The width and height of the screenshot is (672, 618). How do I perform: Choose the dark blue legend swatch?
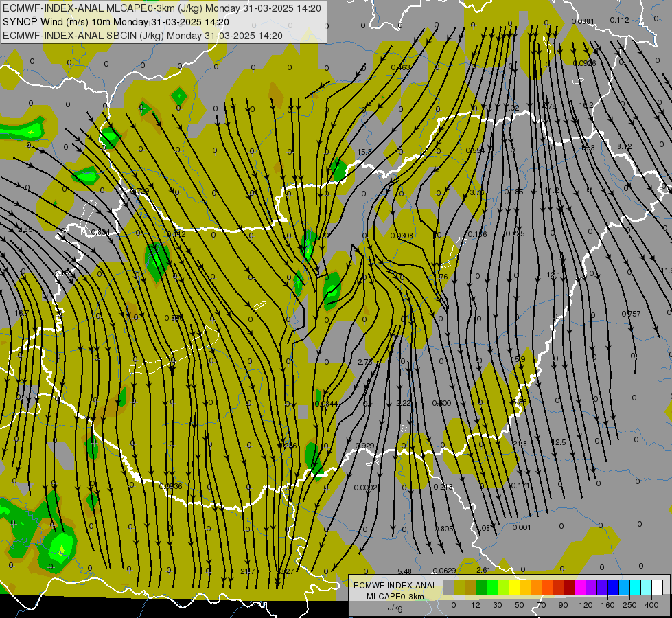point(613,587)
